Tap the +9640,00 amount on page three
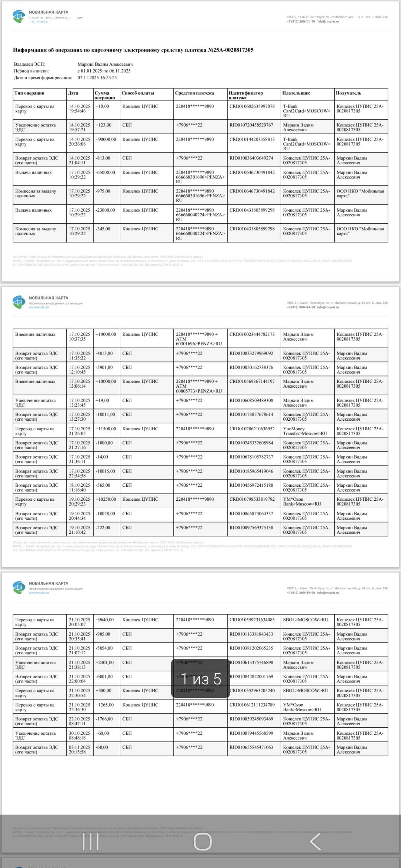 pos(105,620)
